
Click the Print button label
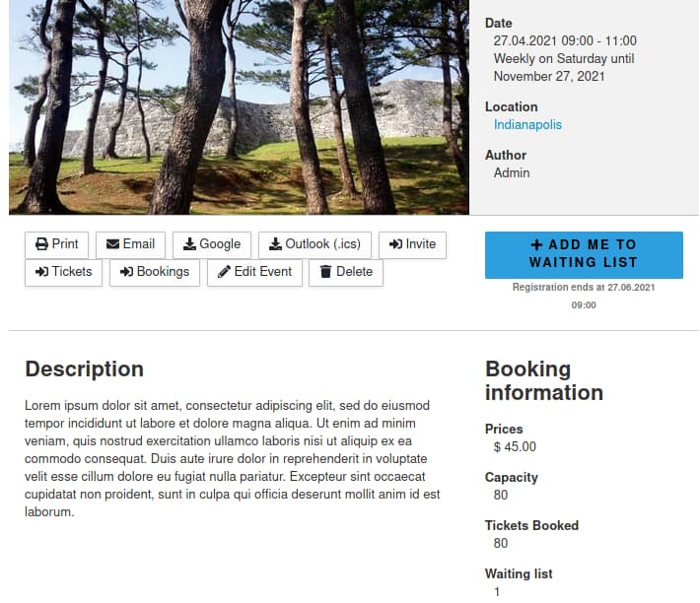(65, 244)
